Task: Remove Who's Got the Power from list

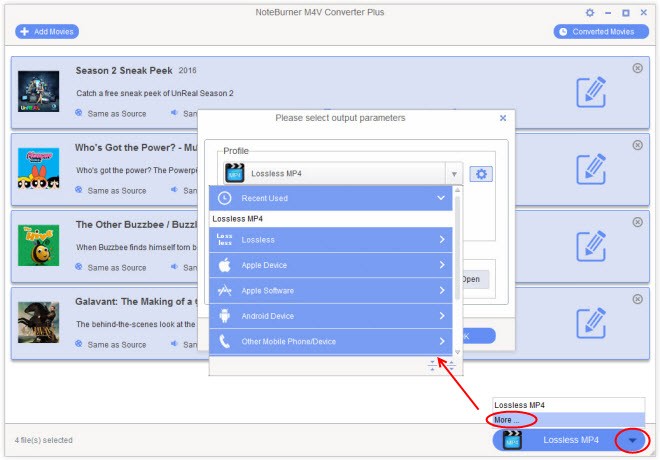Action: pyautogui.click(x=637, y=145)
